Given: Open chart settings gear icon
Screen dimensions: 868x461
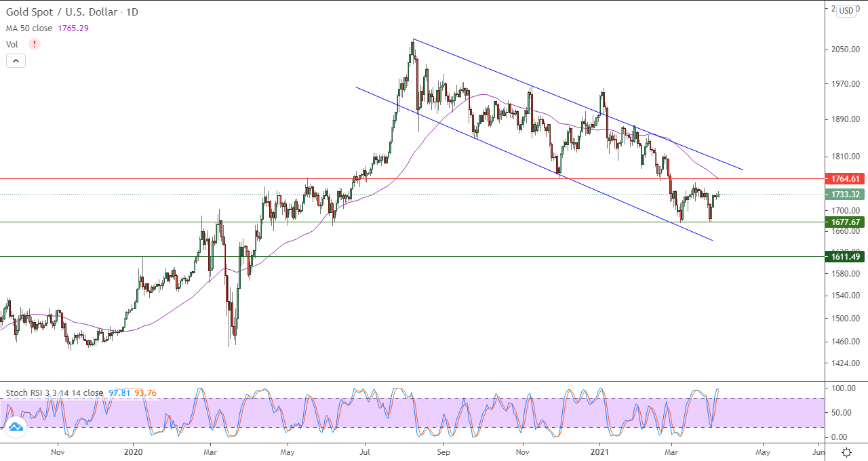Looking at the screenshot, I should coord(846,452).
